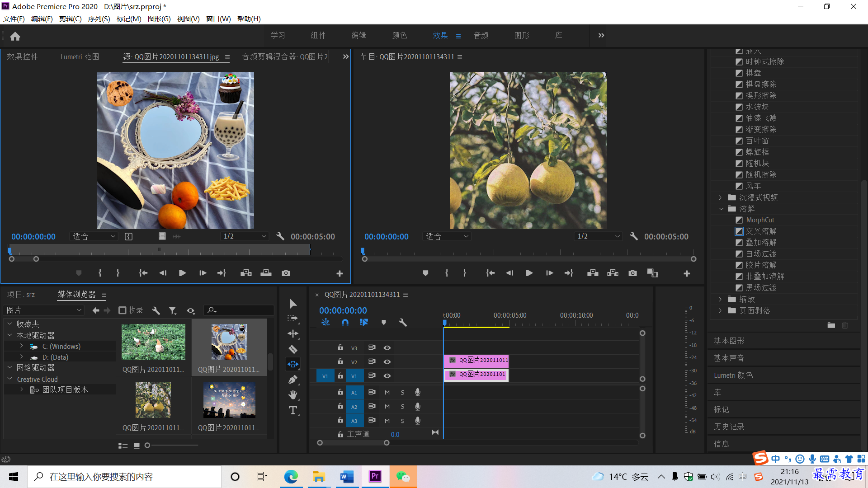Expand the 缩放 effects folder
This screenshot has height=488, width=868.
[720, 299]
